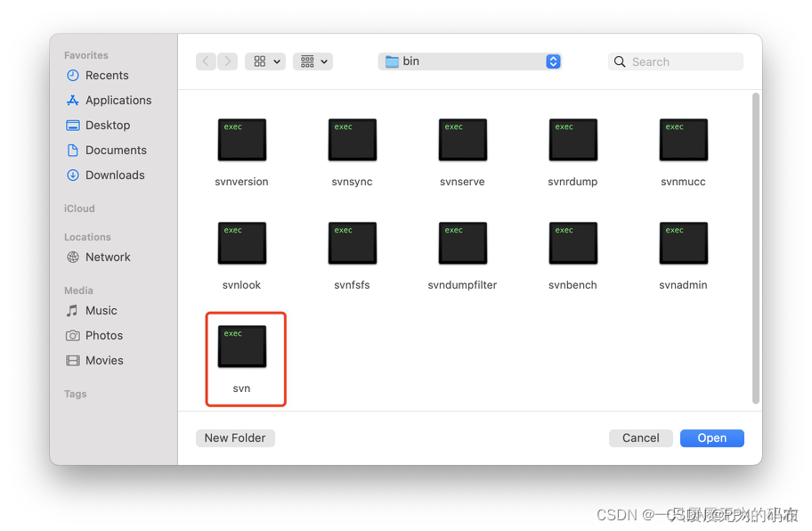Viewport: 812px width, 531px height.
Task: Click the svnfsfs file name label
Action: pos(353,285)
